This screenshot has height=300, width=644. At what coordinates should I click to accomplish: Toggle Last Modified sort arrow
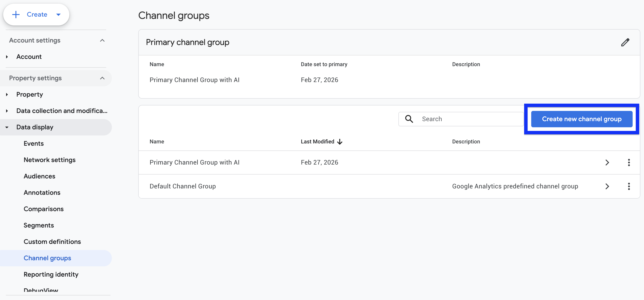(x=340, y=142)
